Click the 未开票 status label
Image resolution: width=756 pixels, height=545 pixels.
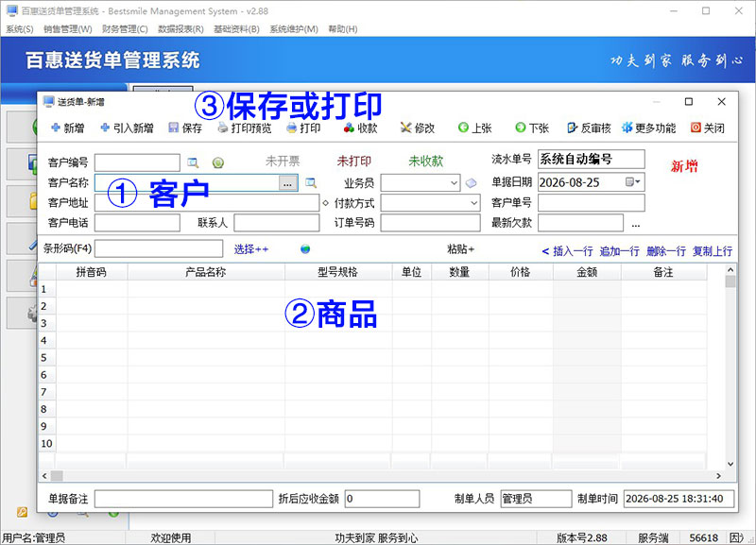click(x=283, y=161)
